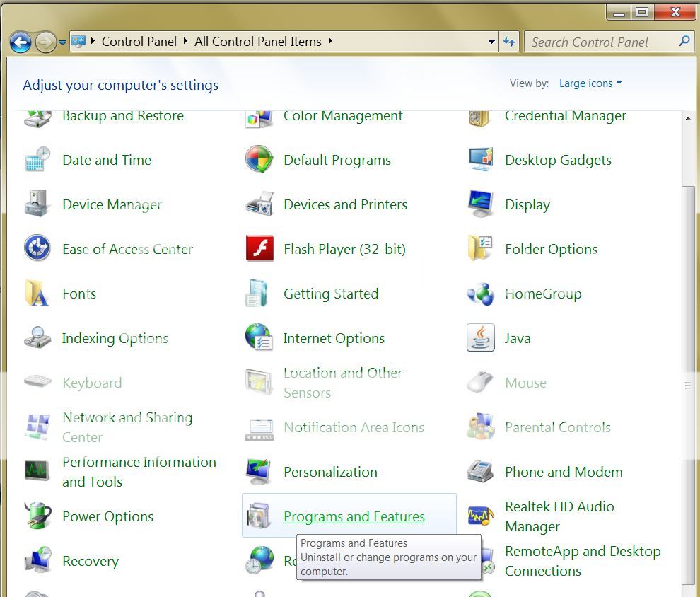Screen dimensions: 700x597
Task: Expand the address bar history dropdown arrow
Action: coord(491,42)
